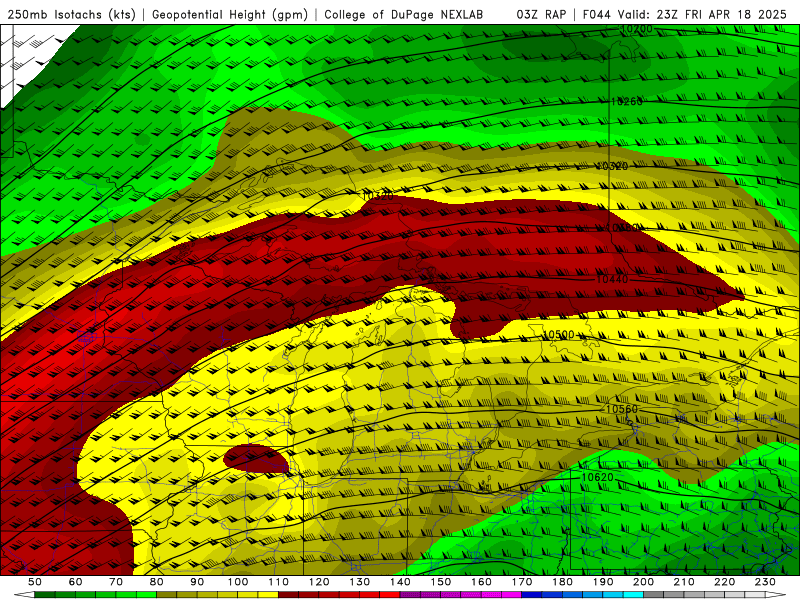Click the '250mb Isotachs (kts)' title text
This screenshot has width=800, height=600.
71,15
